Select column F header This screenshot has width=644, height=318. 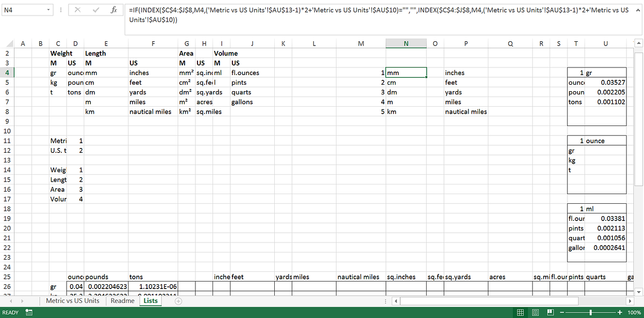153,44
